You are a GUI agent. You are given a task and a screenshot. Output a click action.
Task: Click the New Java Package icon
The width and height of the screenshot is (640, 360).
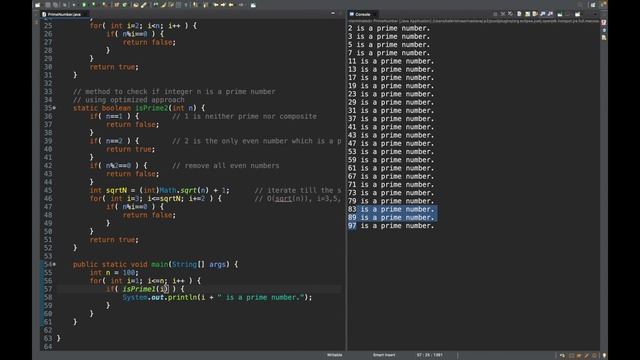tap(117, 5)
